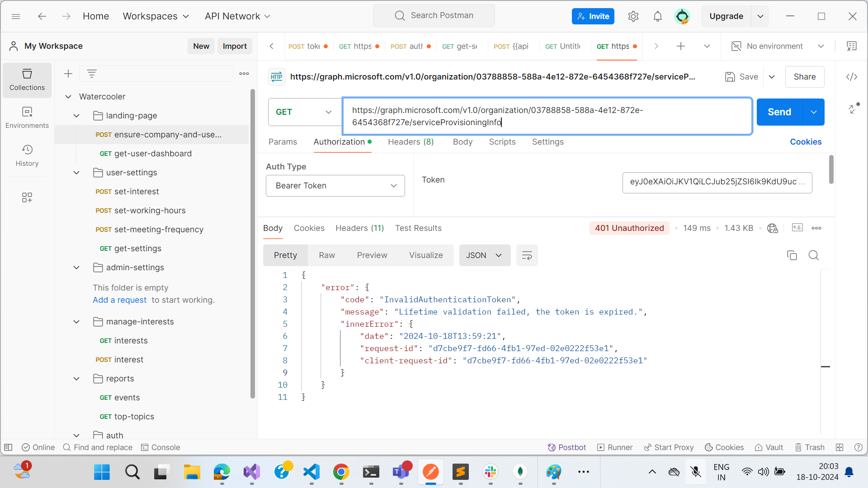Switch to response Test Results tab
The width and height of the screenshot is (868, 488).
tap(418, 228)
